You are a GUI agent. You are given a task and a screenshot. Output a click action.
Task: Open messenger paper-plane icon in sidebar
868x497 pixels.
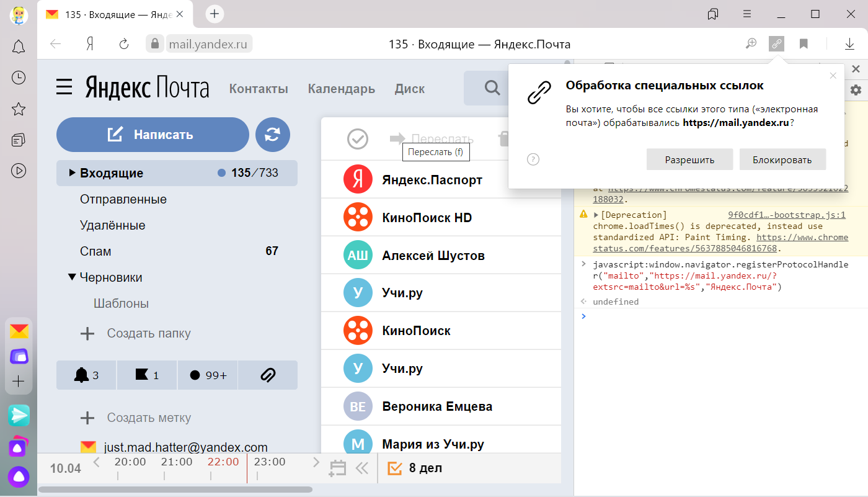tap(19, 415)
